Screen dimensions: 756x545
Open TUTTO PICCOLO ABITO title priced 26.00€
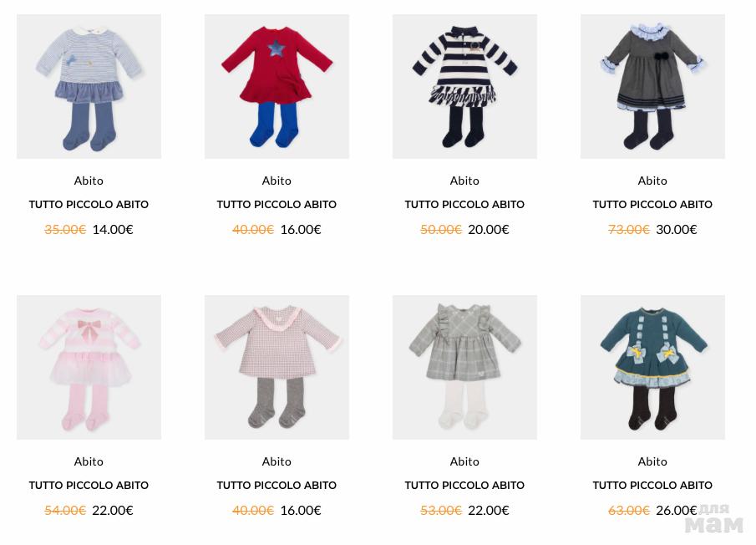tap(652, 485)
